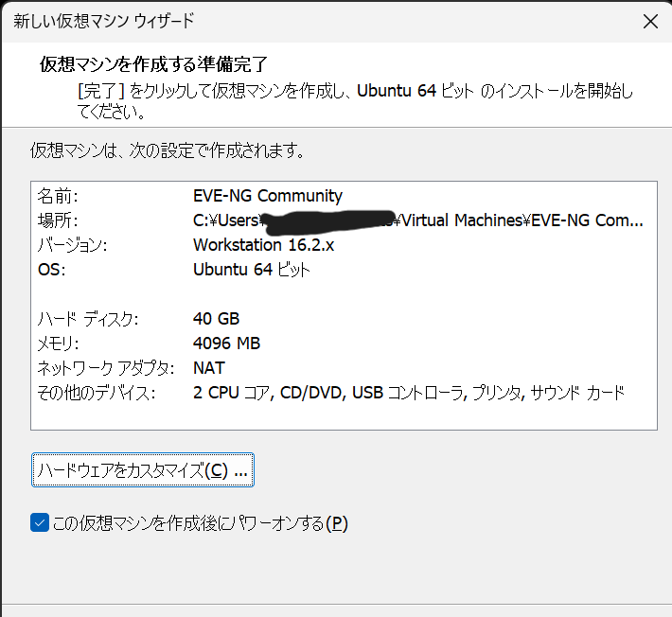Click the 'Workstation 16.2.x' version value

263,245
